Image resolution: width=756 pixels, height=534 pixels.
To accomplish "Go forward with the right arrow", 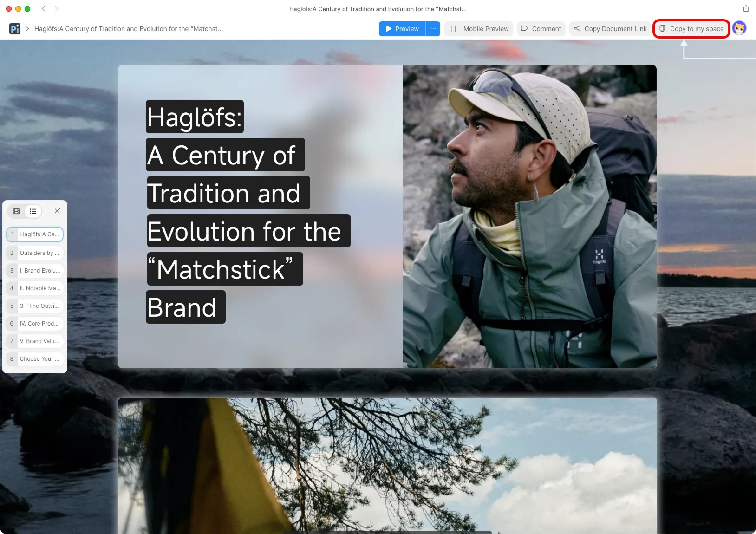I will coord(57,9).
